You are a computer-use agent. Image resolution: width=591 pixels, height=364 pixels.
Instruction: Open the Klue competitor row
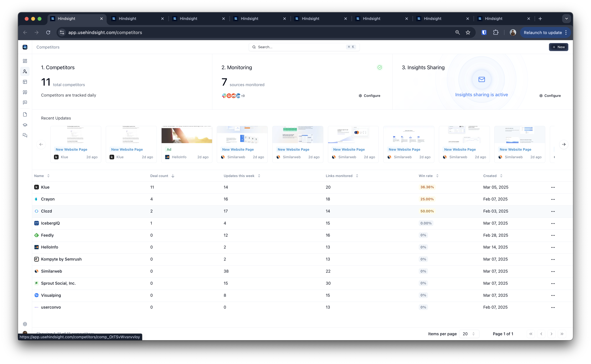click(x=302, y=187)
